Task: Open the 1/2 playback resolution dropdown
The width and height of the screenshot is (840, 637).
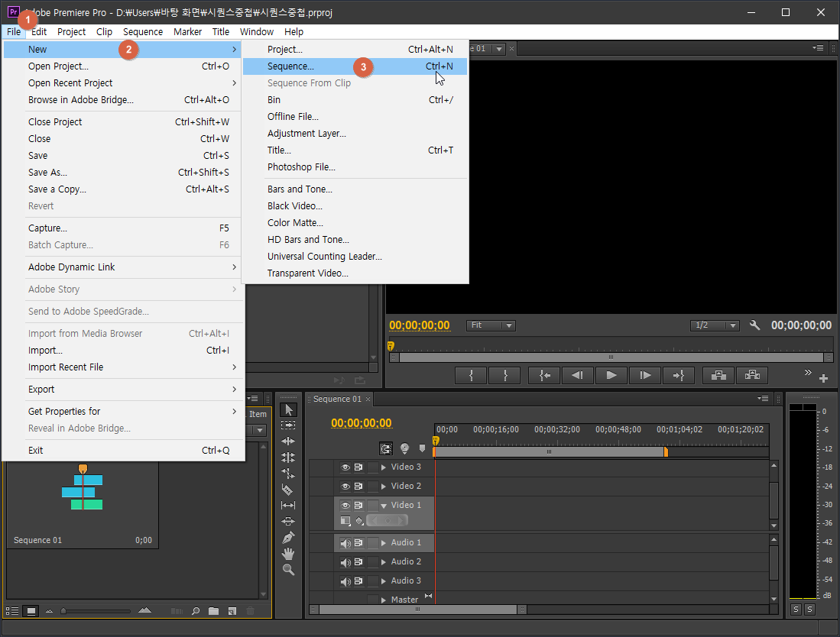Action: [715, 325]
